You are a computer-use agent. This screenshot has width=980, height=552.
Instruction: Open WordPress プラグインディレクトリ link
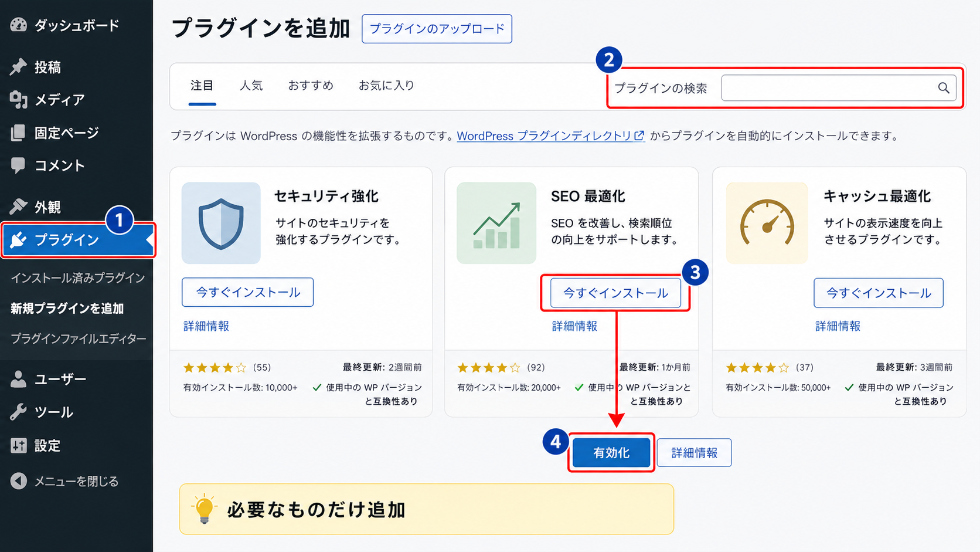click(x=551, y=136)
